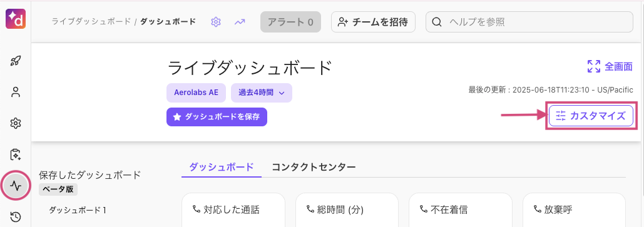The height and width of the screenshot is (227, 644).
Task: Open the rocket launch sidebar icon
Action: coord(16,61)
